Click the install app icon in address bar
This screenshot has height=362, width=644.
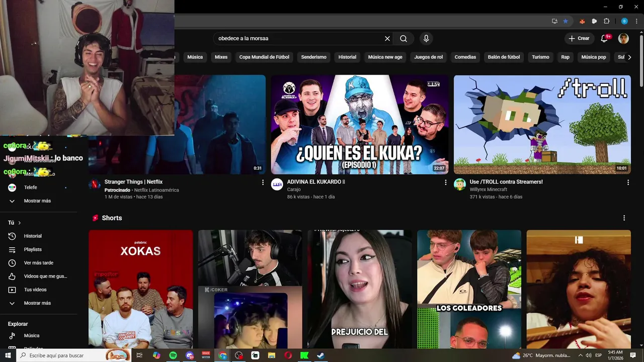[x=554, y=21]
